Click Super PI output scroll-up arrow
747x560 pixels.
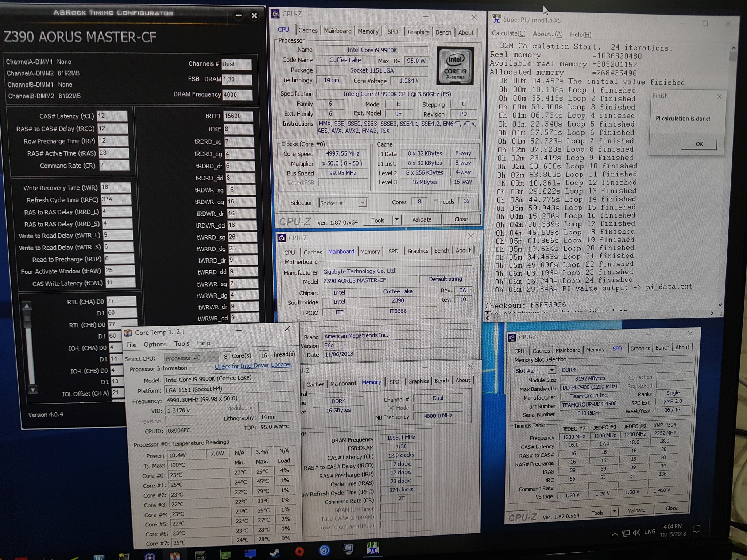point(733,48)
